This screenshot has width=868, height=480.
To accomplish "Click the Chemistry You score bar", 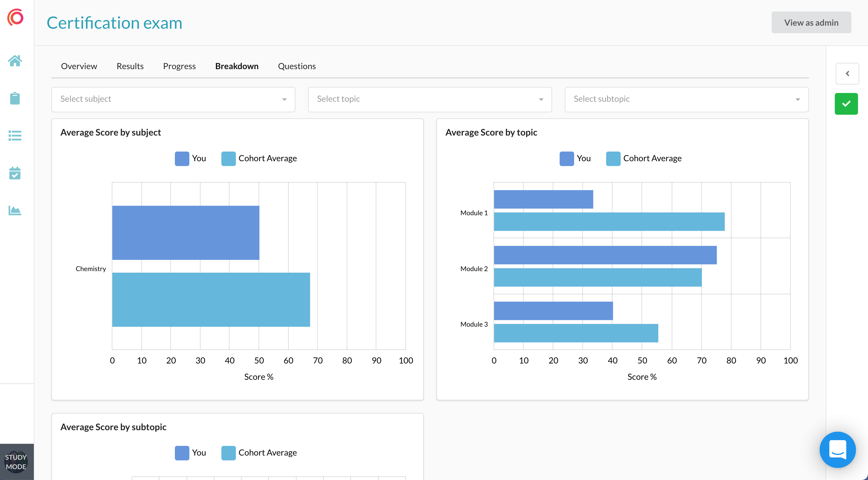I will pos(186,233).
